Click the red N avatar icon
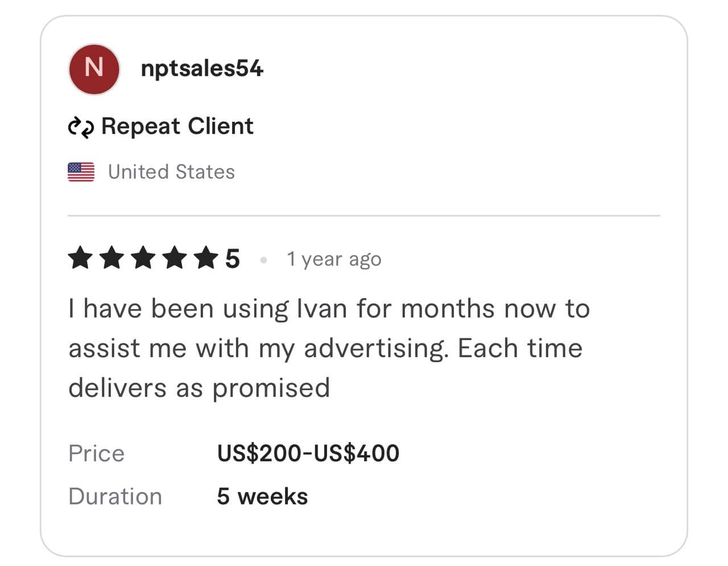 pos(94,69)
